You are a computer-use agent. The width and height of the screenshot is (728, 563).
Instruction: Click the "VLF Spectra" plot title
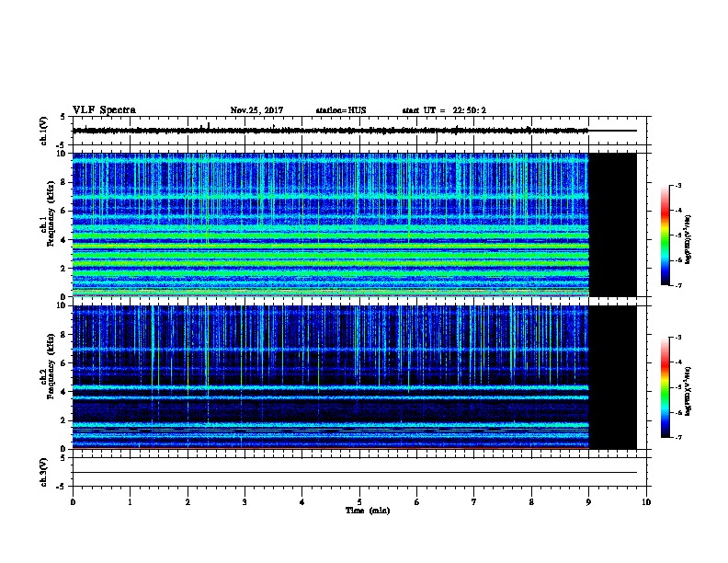click(104, 109)
